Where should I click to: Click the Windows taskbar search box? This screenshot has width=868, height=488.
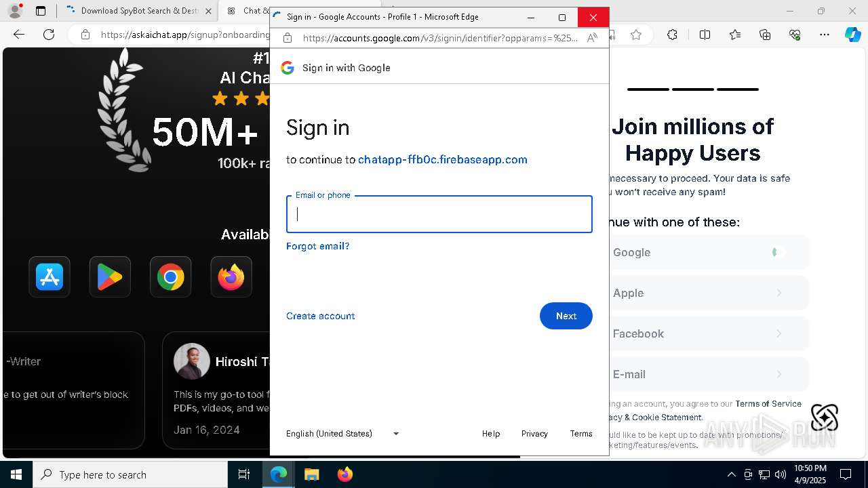pyautogui.click(x=130, y=474)
